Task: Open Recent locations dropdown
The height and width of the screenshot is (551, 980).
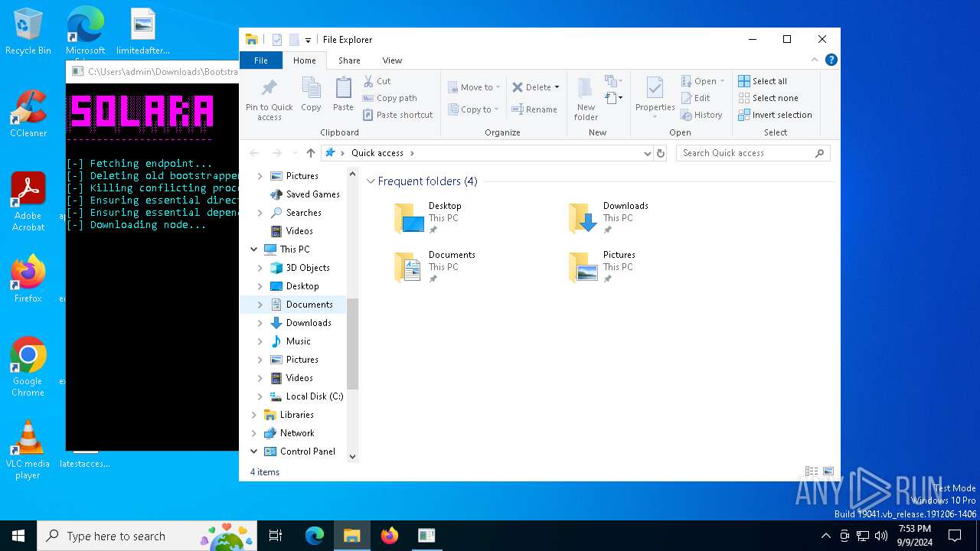Action: (294, 153)
